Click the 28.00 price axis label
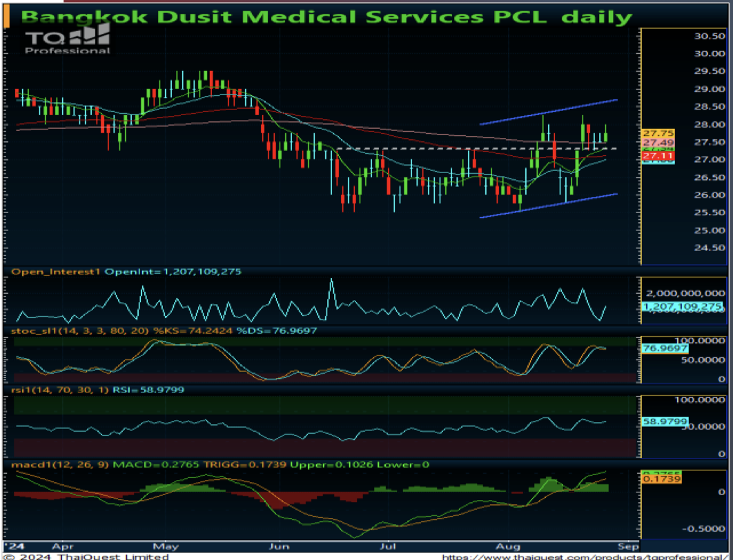Image resolution: width=733 pixels, height=560 pixels. [709, 124]
